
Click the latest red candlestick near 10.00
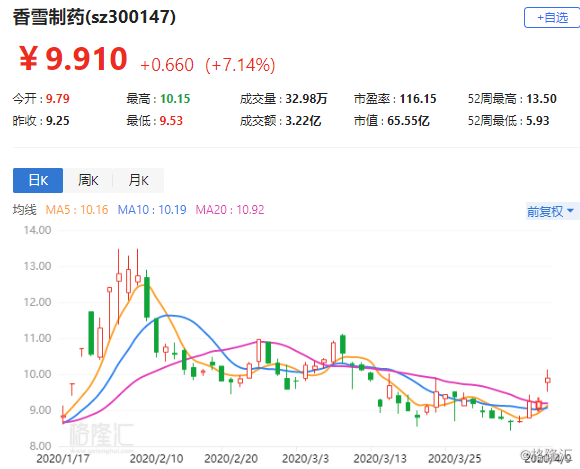click(x=548, y=380)
